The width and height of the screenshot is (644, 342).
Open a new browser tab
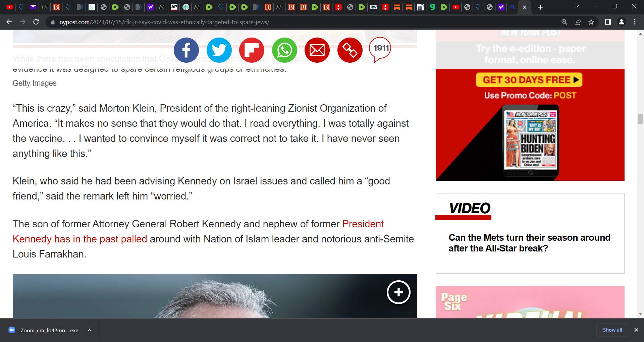tap(540, 7)
